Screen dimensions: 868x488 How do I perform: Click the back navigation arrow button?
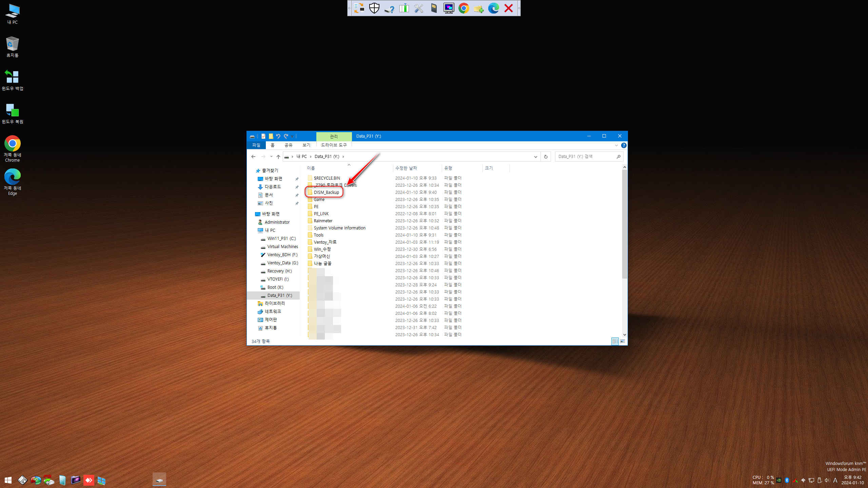pos(253,156)
